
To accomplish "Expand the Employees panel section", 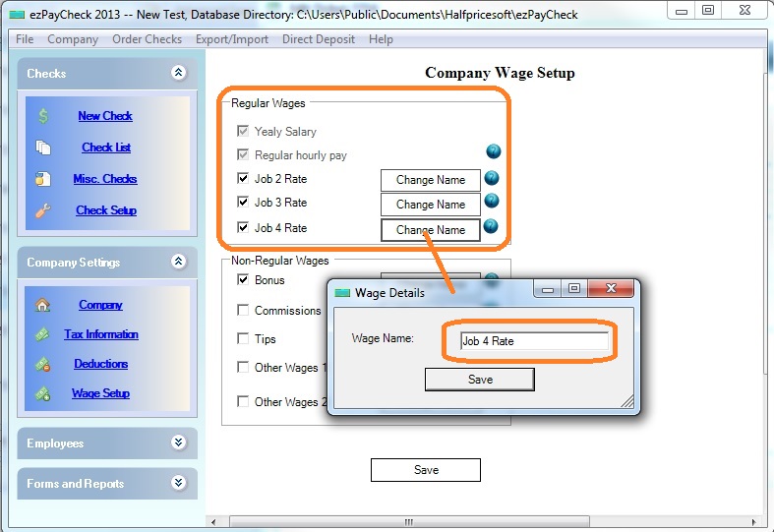I will (x=178, y=443).
